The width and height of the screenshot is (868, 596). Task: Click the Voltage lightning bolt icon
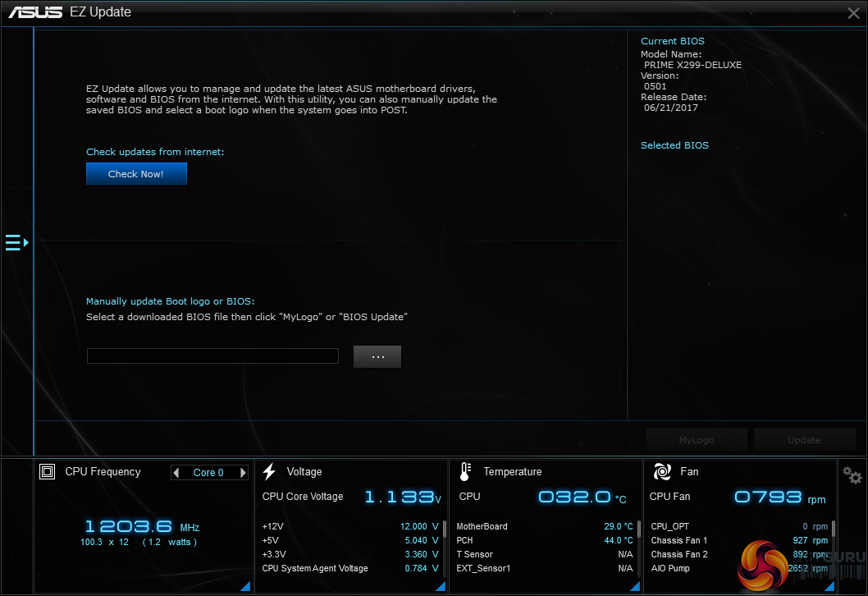click(x=270, y=471)
